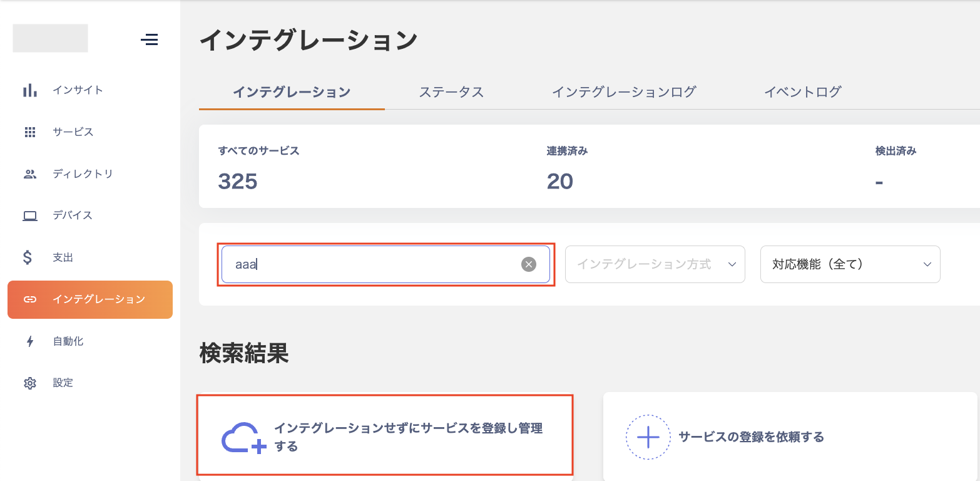Switch to the ステータス tab

point(451,92)
